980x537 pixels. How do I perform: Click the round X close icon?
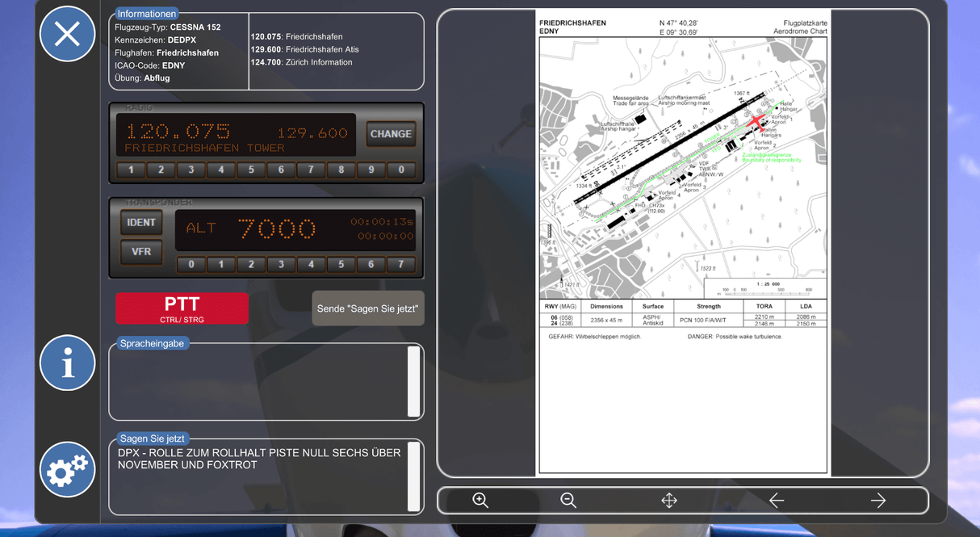[x=67, y=34]
